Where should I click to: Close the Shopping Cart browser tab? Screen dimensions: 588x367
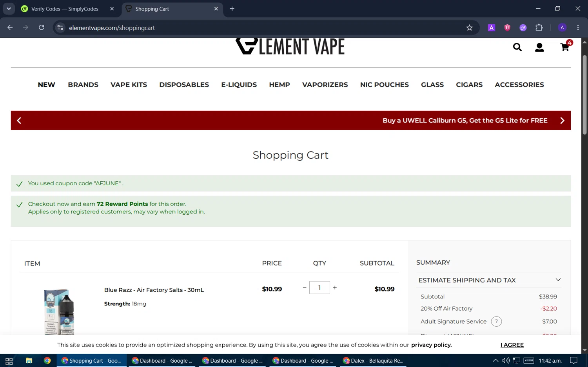216,9
